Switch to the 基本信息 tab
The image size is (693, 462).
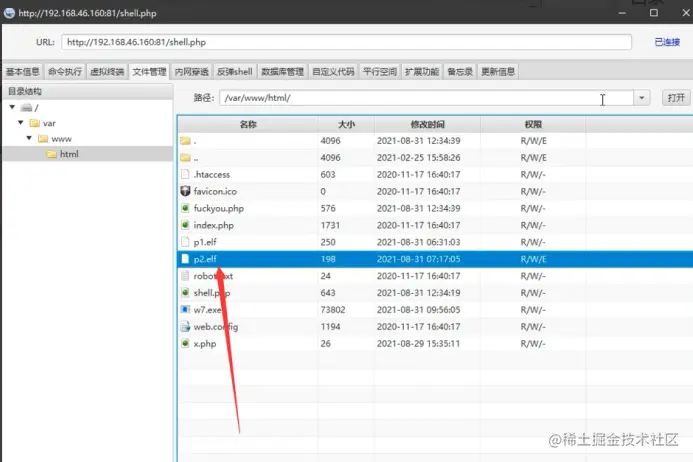pos(23,72)
